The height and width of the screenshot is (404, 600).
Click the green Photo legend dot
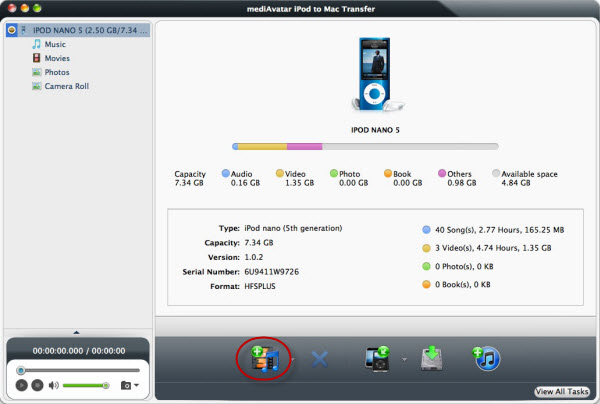point(334,173)
